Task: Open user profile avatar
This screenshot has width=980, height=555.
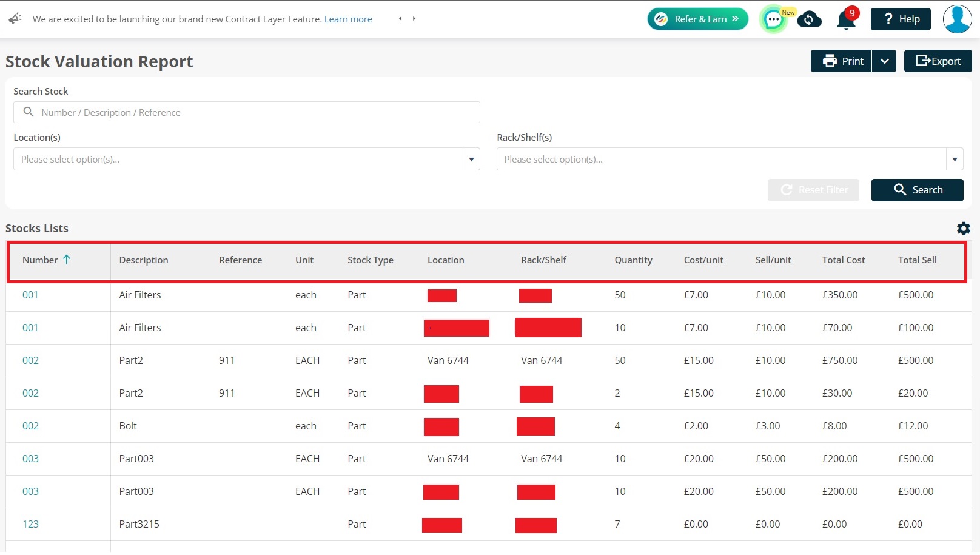Action: pos(957,19)
